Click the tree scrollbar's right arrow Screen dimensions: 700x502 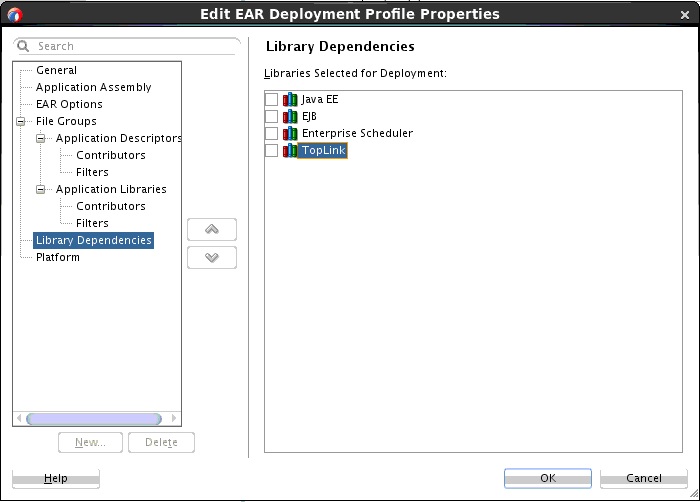tap(174, 418)
